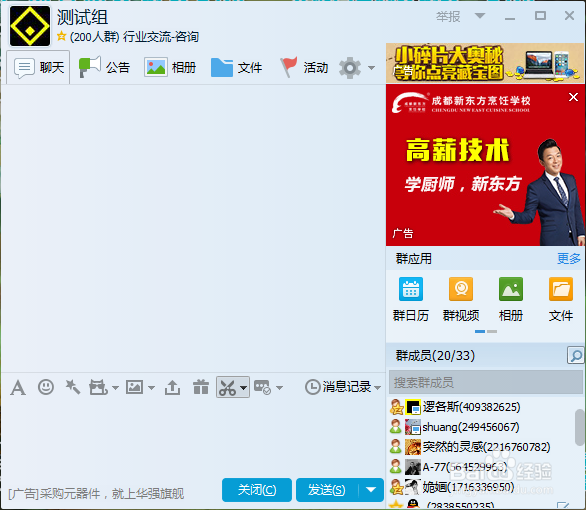This screenshot has width=586, height=510.
Task: Click the send picture icon
Action: 134,387
